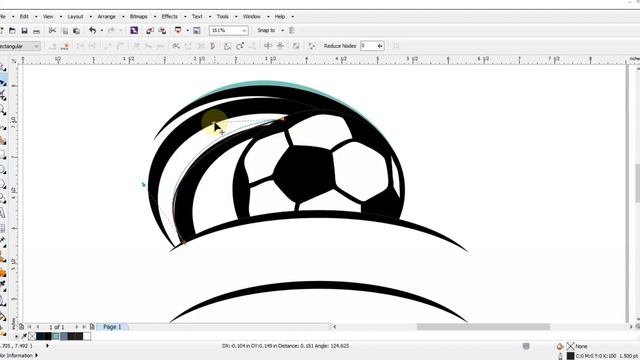Click the Convert to line icon
Image resolution: width=640 pixels, height=360 pixels.
(x=108, y=46)
